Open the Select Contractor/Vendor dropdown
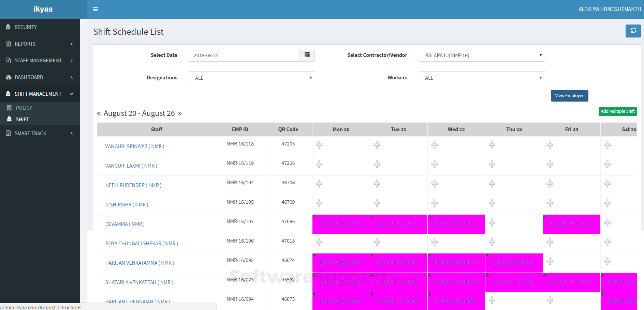The width and height of the screenshot is (644, 310). click(x=482, y=55)
